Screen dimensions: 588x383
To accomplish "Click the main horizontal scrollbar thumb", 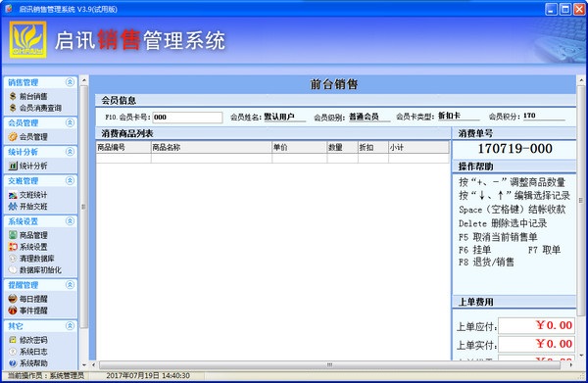I will pyautogui.click(x=329, y=364).
